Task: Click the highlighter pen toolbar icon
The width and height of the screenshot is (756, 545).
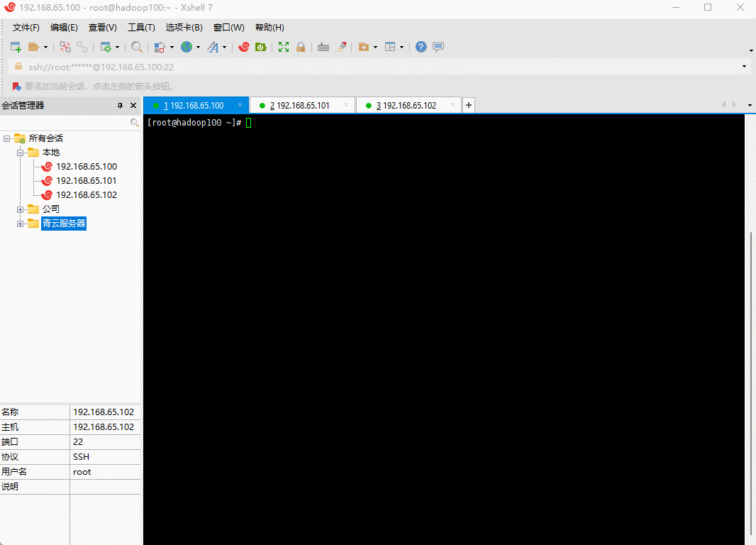Action: pos(341,47)
